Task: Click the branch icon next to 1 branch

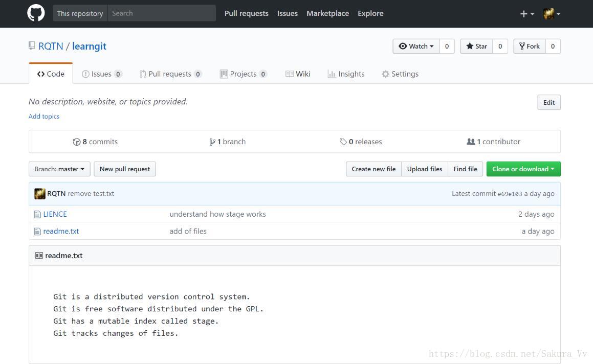Action: click(212, 142)
